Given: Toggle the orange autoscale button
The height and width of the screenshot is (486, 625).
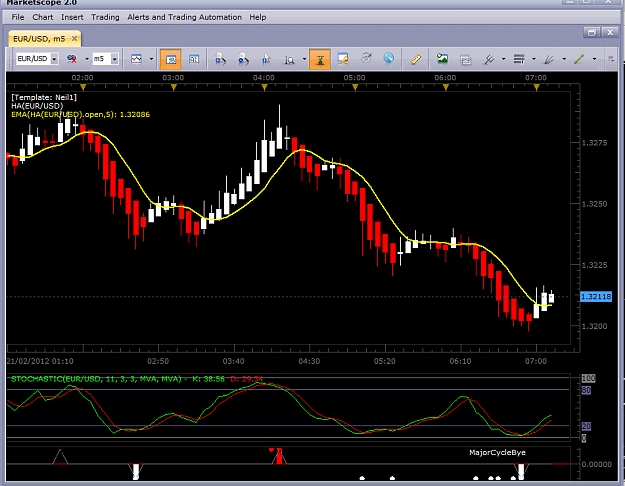Looking at the screenshot, I should [x=320, y=59].
